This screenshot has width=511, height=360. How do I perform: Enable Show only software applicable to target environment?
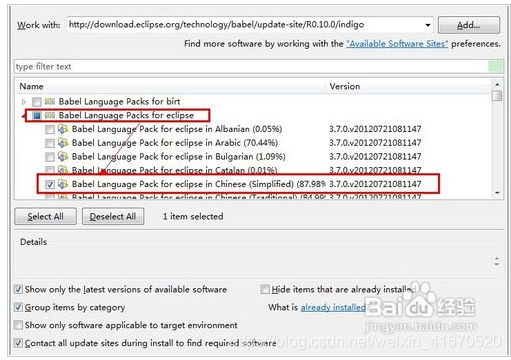click(18, 325)
